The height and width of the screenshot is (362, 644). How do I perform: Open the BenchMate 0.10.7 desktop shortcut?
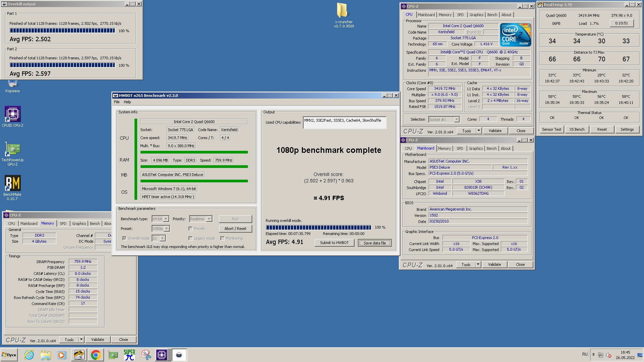(12, 188)
